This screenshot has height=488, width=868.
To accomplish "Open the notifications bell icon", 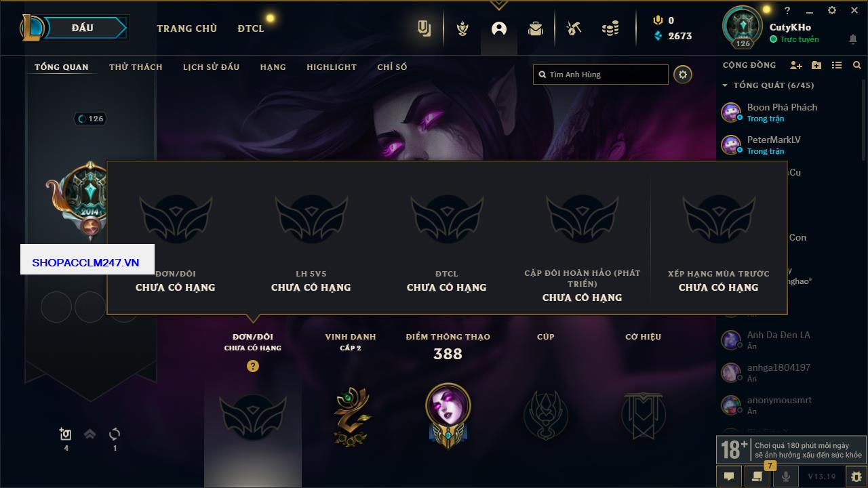I will [x=853, y=39].
